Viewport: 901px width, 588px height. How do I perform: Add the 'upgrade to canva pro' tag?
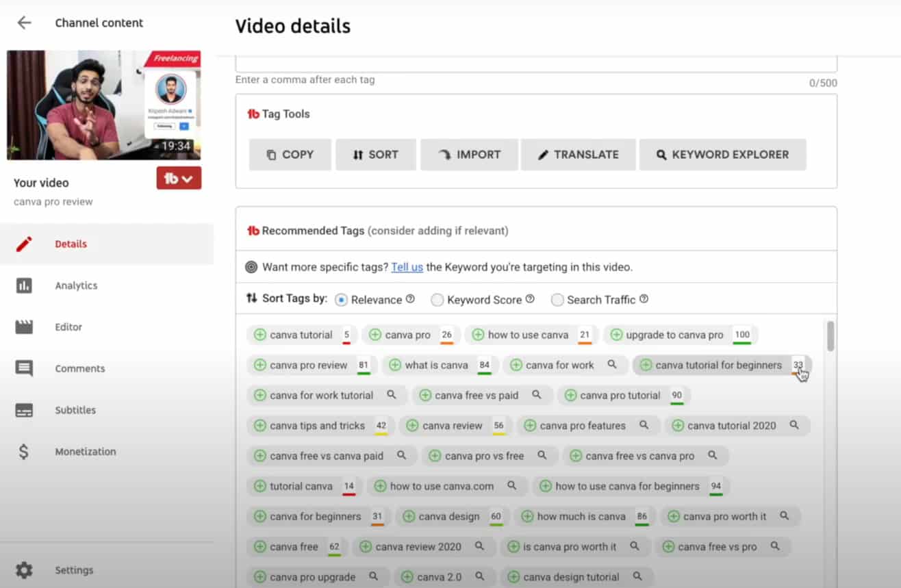[616, 335]
